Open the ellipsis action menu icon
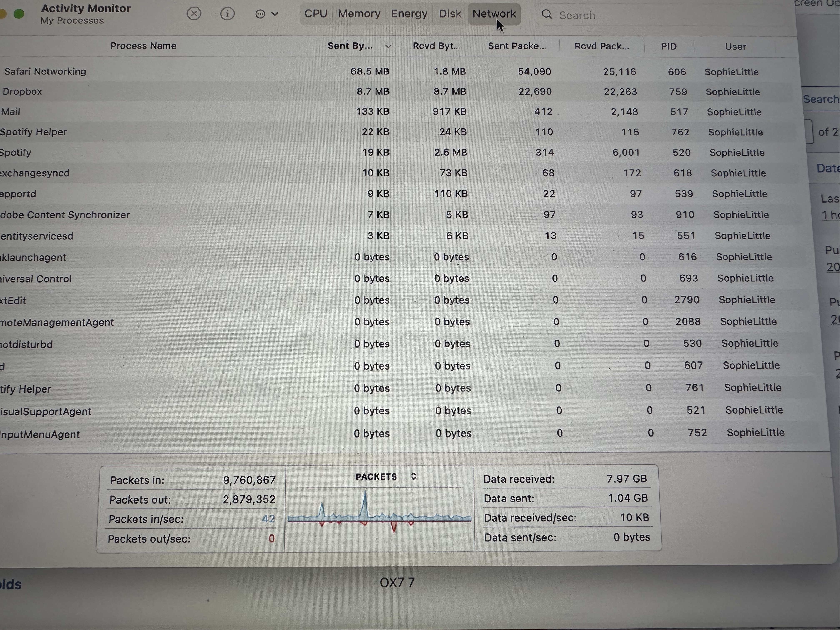The height and width of the screenshot is (630, 840). tap(260, 14)
